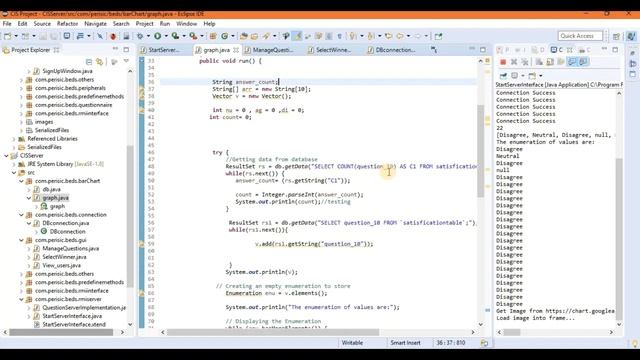Screen dimensions: 640x360
Task: Close the graph.java editor tab
Action: pos(236,50)
